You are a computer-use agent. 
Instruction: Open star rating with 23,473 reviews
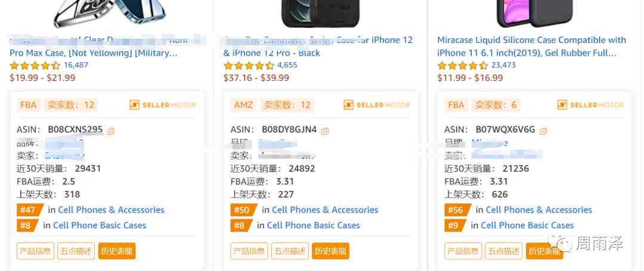pyautogui.click(x=463, y=66)
